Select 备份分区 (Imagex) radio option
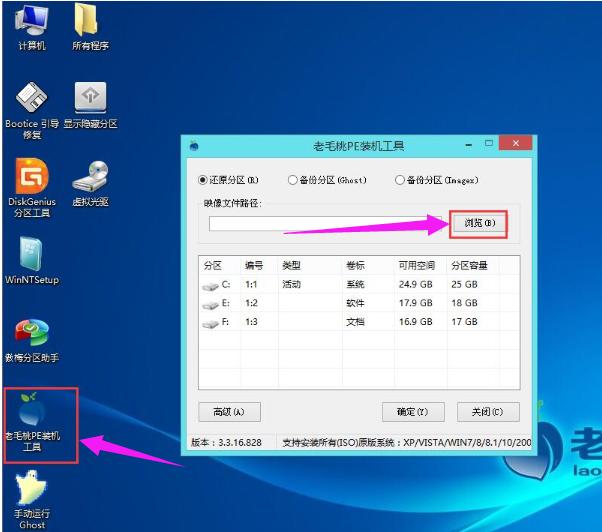This screenshot has width=602, height=532. pos(399,180)
